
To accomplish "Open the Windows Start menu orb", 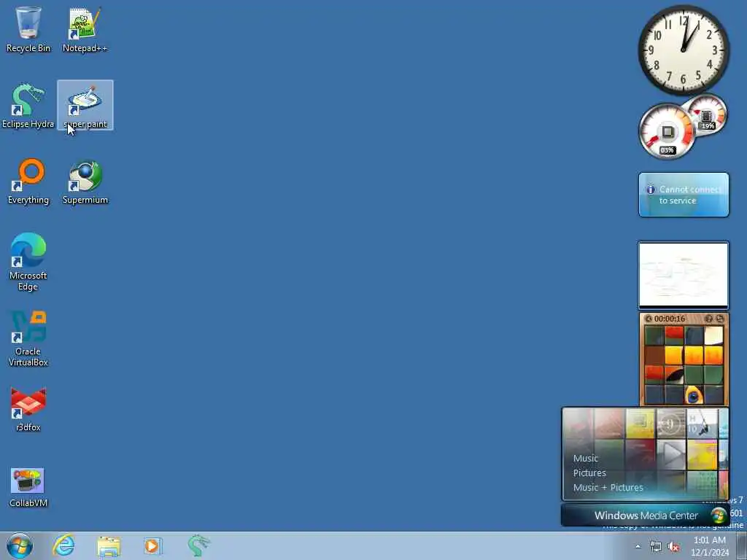I will coord(20,545).
